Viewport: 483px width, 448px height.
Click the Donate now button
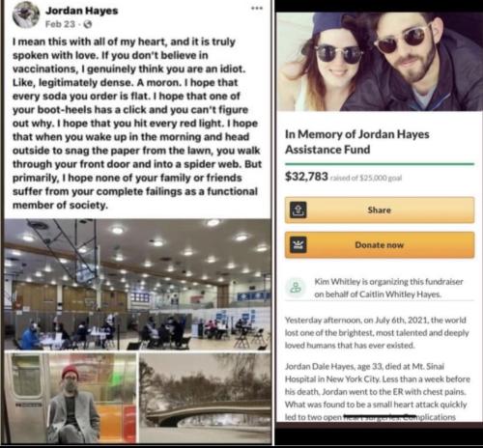coord(380,245)
